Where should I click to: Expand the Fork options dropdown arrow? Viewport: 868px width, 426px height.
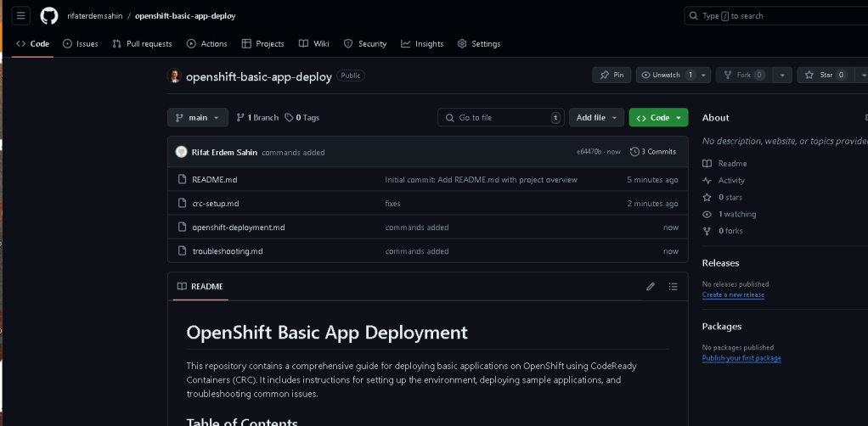pos(782,76)
